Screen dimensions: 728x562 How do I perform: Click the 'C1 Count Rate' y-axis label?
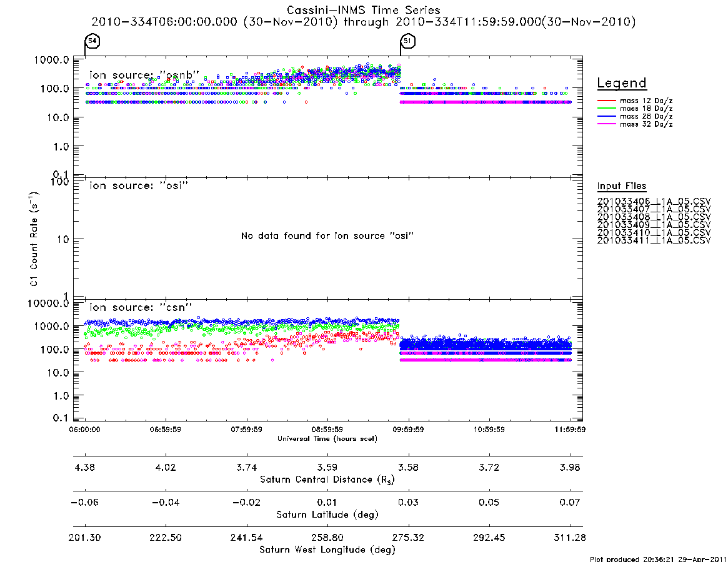point(34,239)
